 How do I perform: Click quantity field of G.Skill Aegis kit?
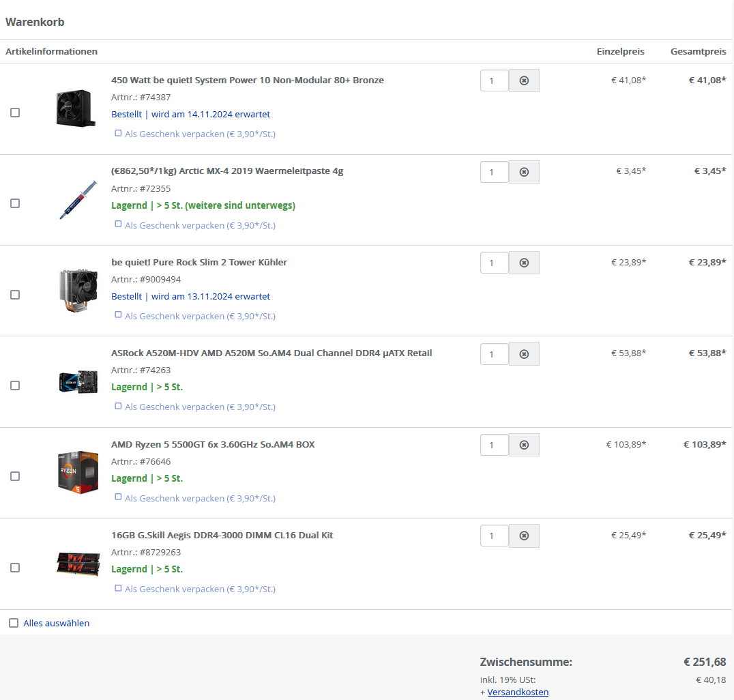(495, 536)
